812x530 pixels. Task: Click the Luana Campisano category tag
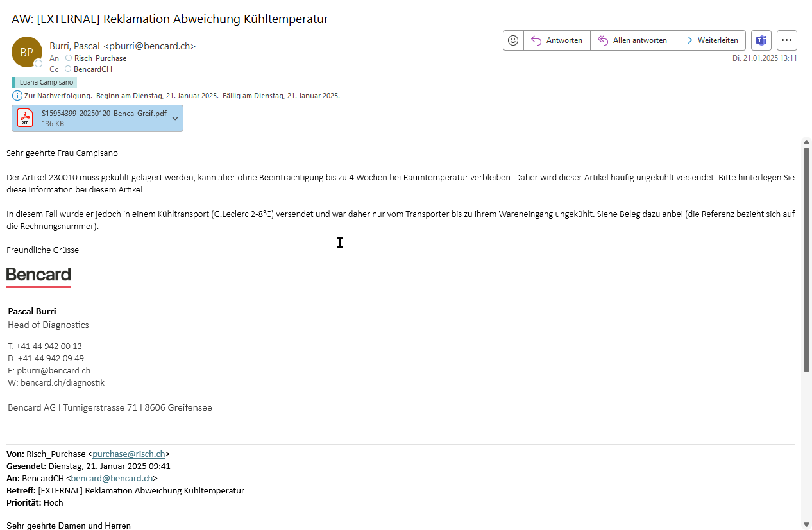46,82
